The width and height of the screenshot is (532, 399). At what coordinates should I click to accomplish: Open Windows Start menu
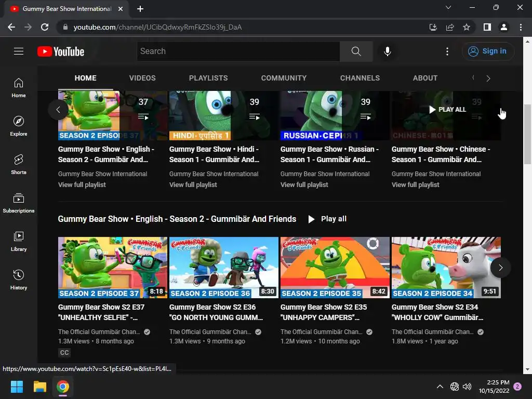tap(17, 387)
